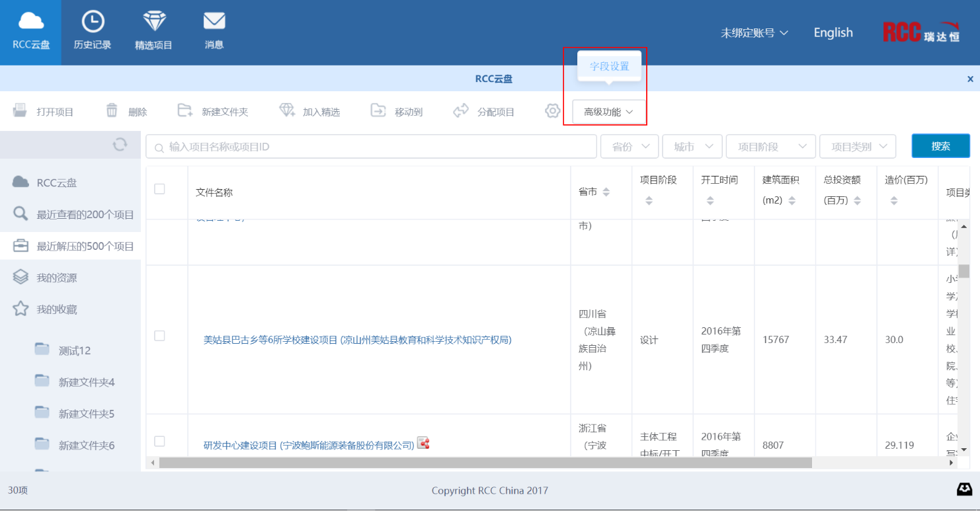Open folder 新建文件夹5
This screenshot has width=980, height=511.
(x=75, y=414)
